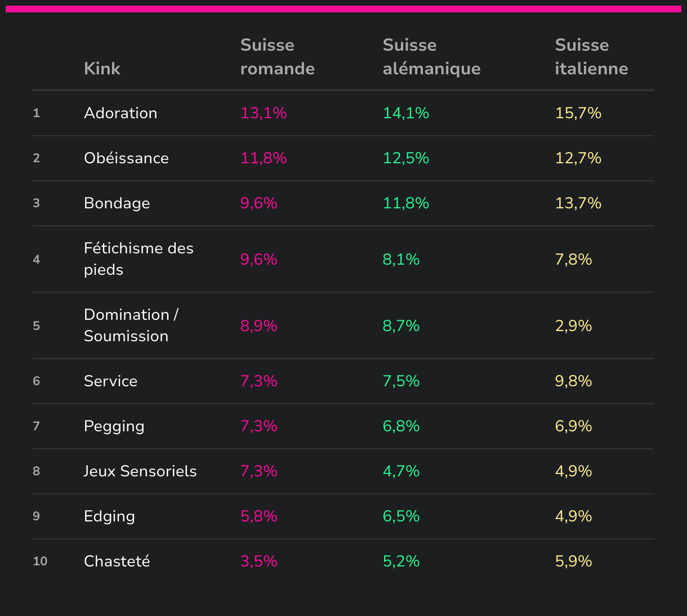Select Chasteté's Suisse alémanique value 5,2%
687x616 pixels.
click(401, 561)
